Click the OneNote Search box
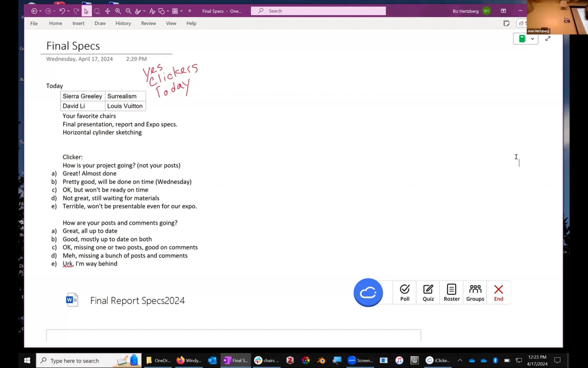This screenshot has height=368, width=588. [318, 11]
